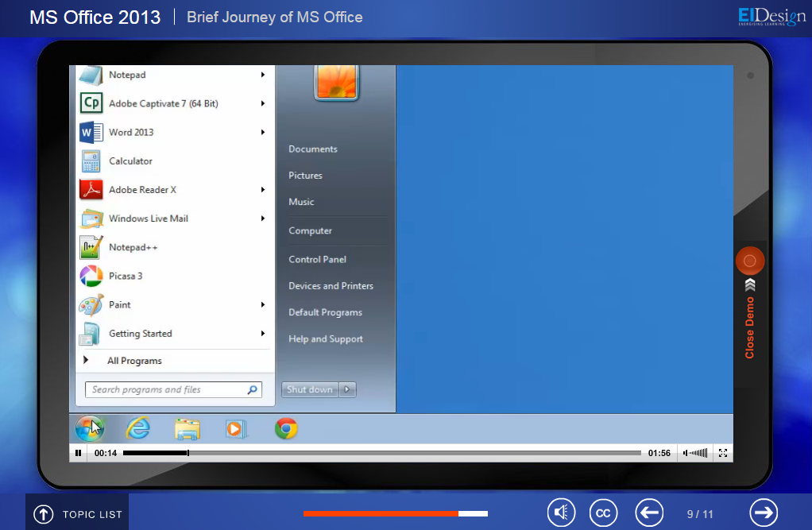Expand Adobe Captivate 7 jump list arrow
This screenshot has height=530, width=812.
pyautogui.click(x=263, y=103)
